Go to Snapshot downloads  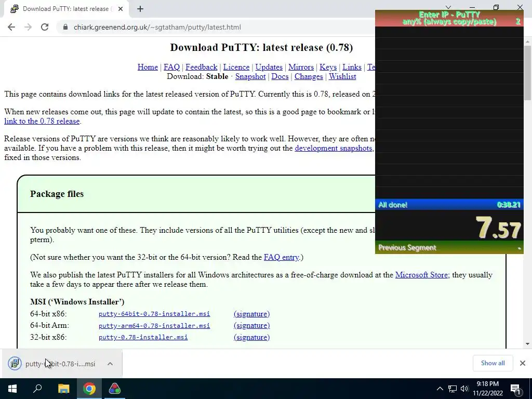point(250,76)
